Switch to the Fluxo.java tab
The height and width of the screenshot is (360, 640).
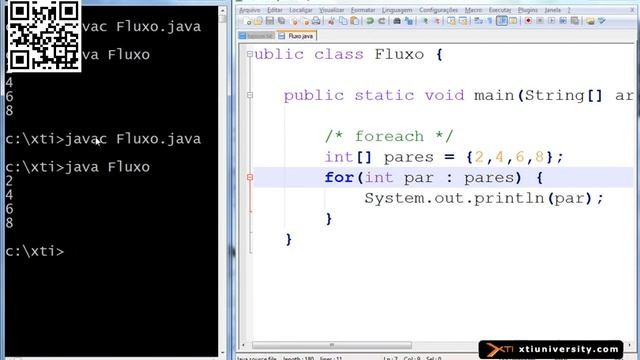pos(297,36)
